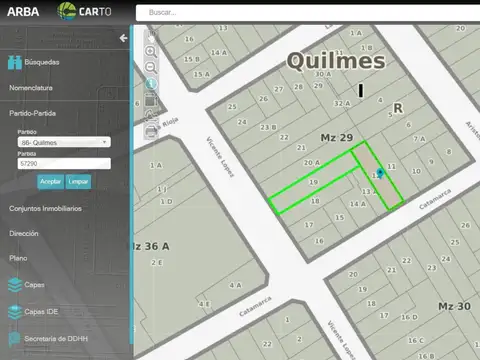Screen dimensions: 480x360
Task: Click the Búsquedas binoculars icon
Action: (15, 62)
